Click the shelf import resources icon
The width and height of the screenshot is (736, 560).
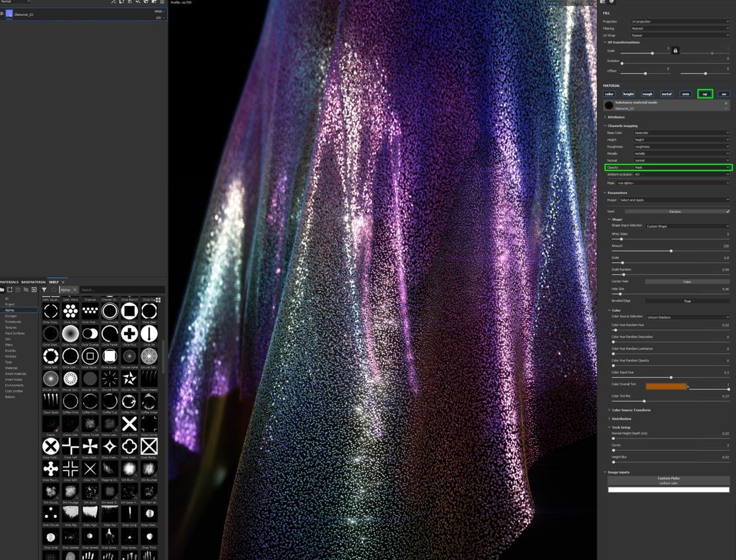click(34, 290)
